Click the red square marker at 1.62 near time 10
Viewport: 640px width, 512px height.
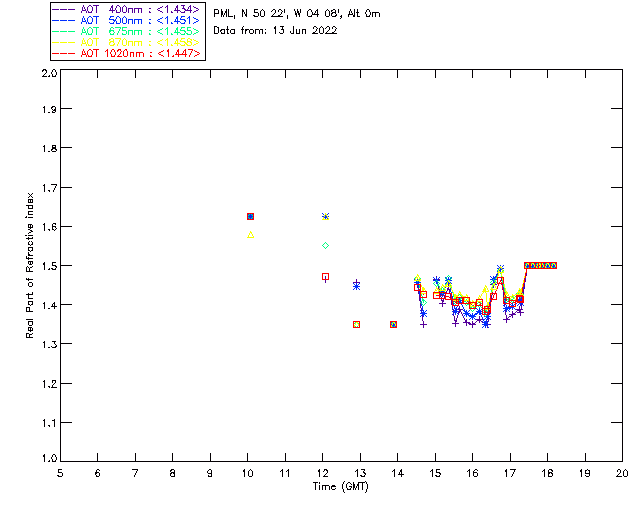click(251, 216)
